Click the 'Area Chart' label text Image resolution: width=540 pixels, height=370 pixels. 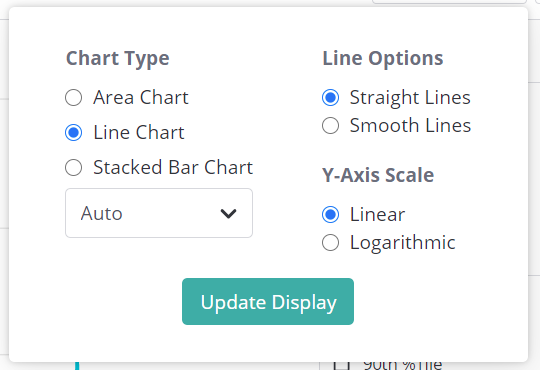tap(141, 97)
